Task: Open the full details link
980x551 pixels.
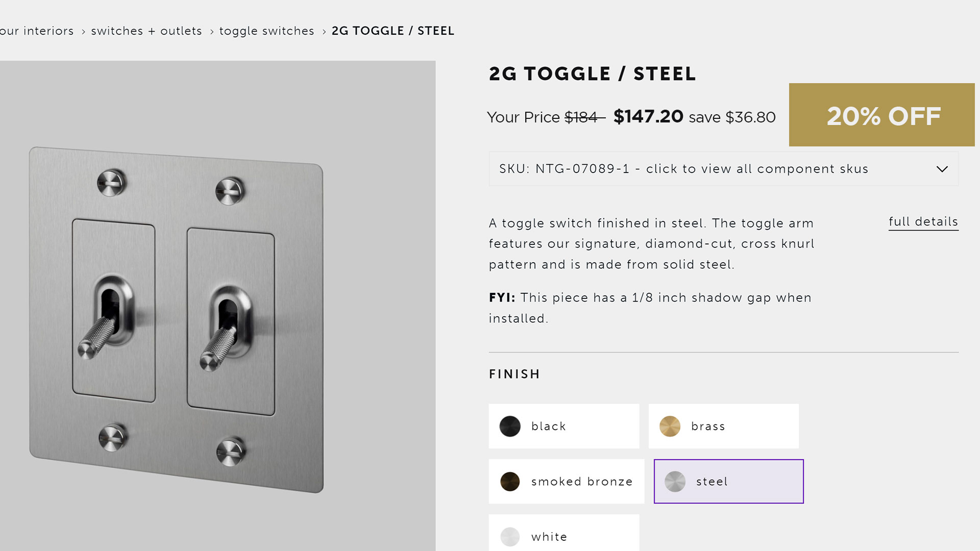Action: [923, 222]
